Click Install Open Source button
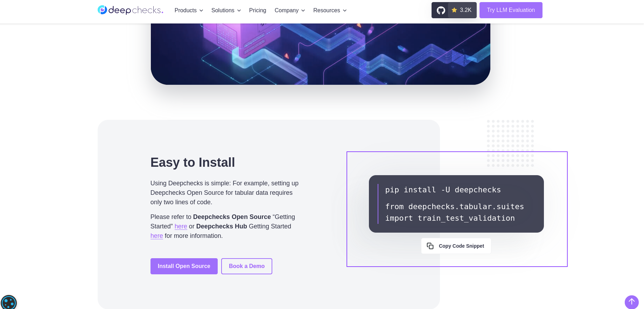Image resolution: width=644 pixels, height=309 pixels. point(184,266)
